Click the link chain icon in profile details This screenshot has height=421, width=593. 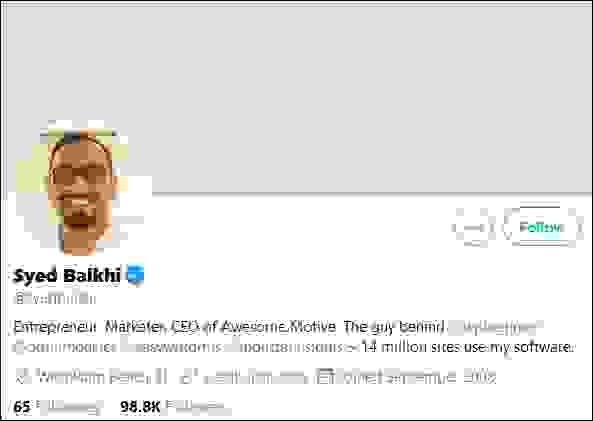[x=185, y=378]
